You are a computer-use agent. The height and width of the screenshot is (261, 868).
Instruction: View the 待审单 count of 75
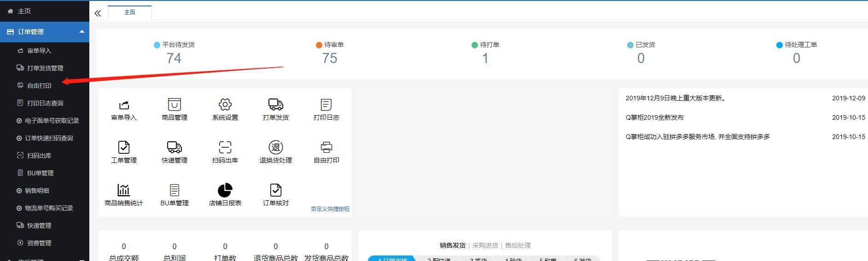pyautogui.click(x=330, y=58)
